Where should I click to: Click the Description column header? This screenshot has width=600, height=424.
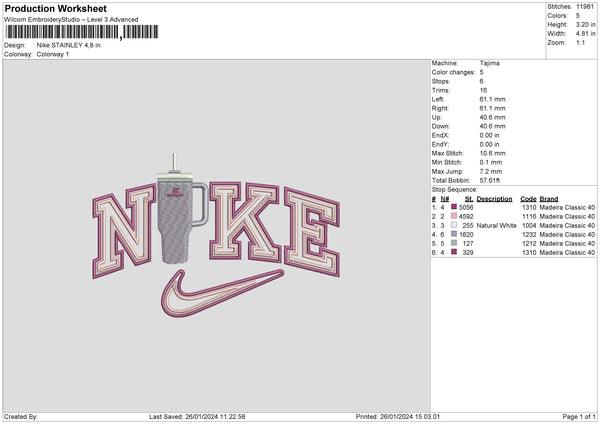[494, 199]
